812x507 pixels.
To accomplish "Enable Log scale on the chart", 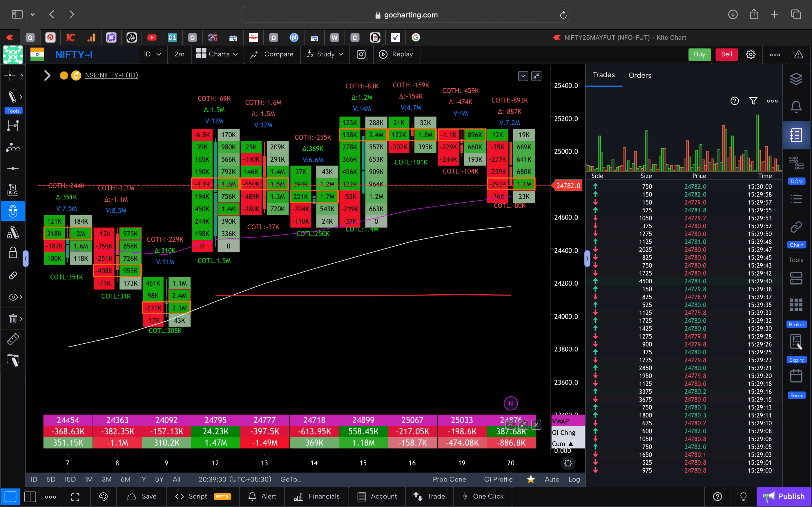I will [574, 479].
